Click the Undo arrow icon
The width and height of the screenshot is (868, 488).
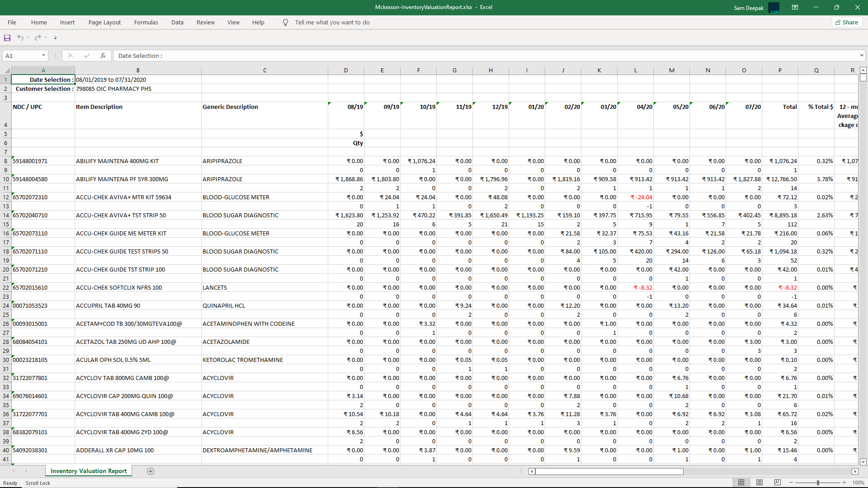[20, 38]
